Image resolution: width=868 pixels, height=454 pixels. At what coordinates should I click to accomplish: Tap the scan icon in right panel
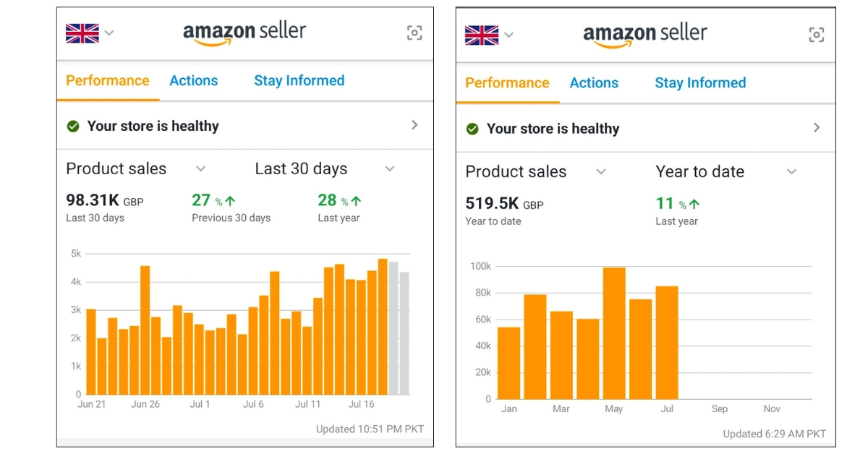click(816, 35)
